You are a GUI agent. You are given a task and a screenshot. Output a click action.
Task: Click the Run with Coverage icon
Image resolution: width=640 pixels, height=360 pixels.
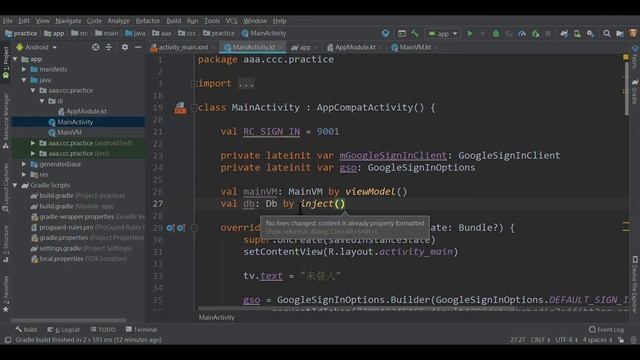coord(509,33)
